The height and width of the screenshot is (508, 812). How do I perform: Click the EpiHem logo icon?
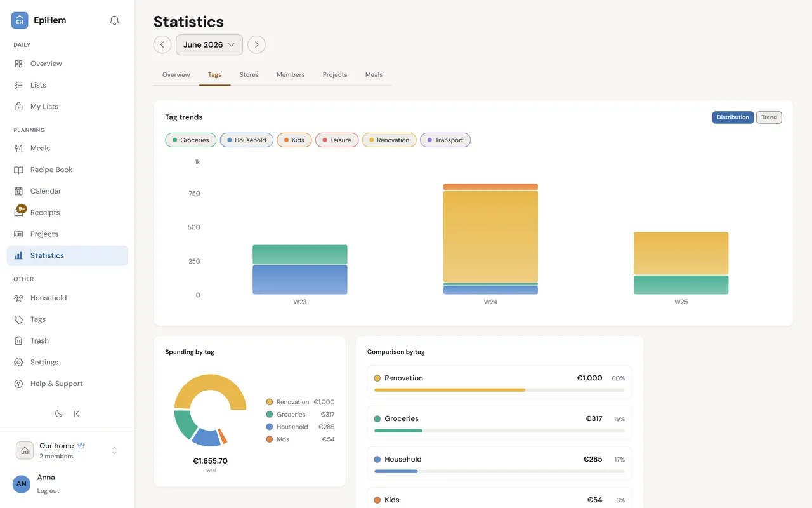(x=20, y=20)
